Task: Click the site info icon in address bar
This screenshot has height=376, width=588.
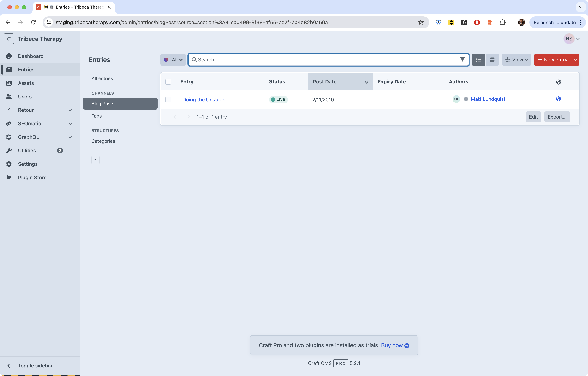Action: point(49,22)
